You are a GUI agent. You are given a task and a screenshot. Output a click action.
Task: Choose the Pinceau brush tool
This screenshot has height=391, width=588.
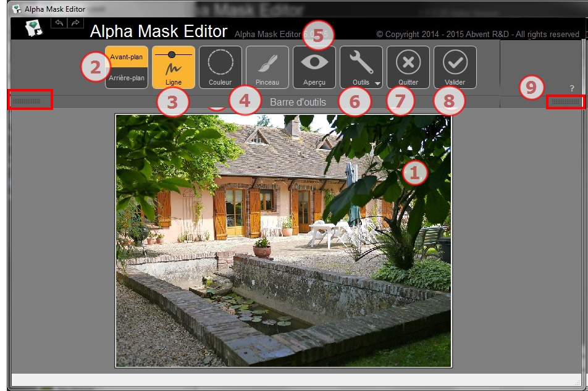click(x=267, y=67)
